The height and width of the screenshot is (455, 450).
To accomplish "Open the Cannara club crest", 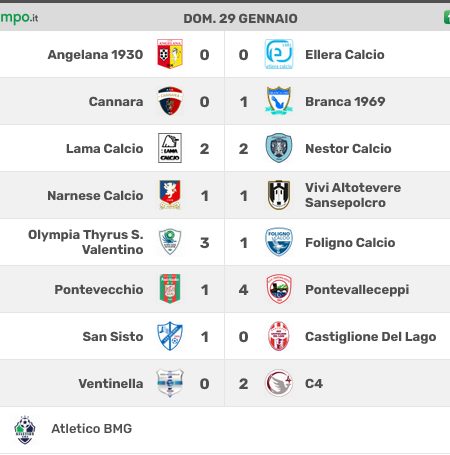I will point(170,101).
